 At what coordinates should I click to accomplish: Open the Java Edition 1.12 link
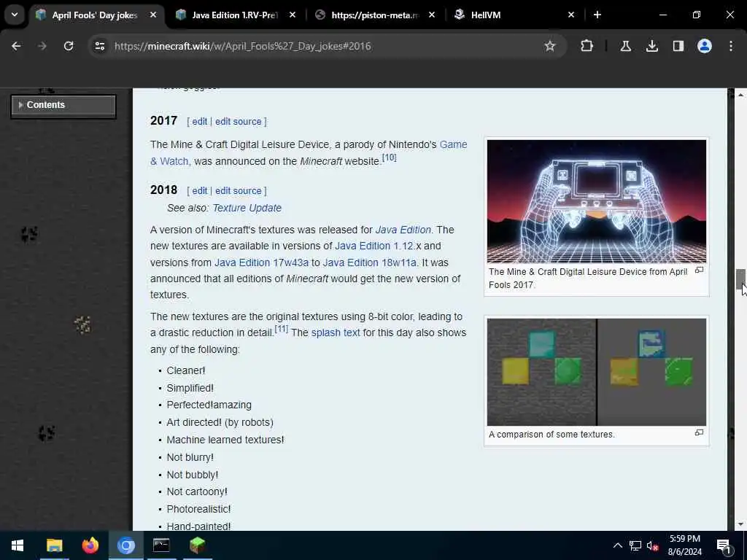pos(374,246)
